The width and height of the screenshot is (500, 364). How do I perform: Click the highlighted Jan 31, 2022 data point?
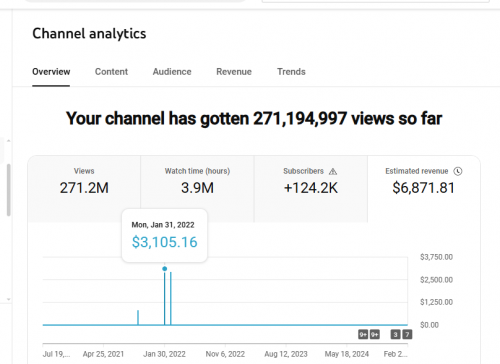165,269
